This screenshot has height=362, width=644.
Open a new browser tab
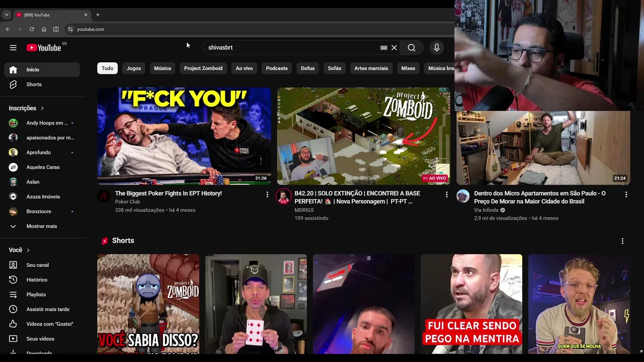pos(98,15)
